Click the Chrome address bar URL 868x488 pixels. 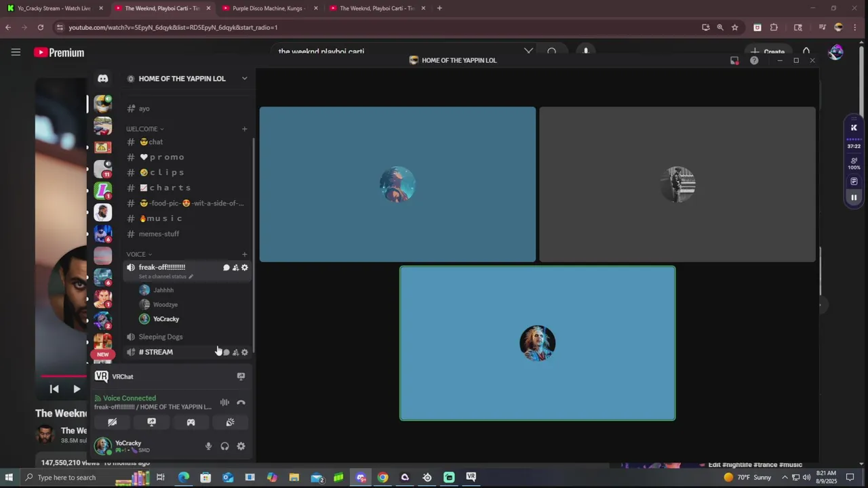point(173,27)
